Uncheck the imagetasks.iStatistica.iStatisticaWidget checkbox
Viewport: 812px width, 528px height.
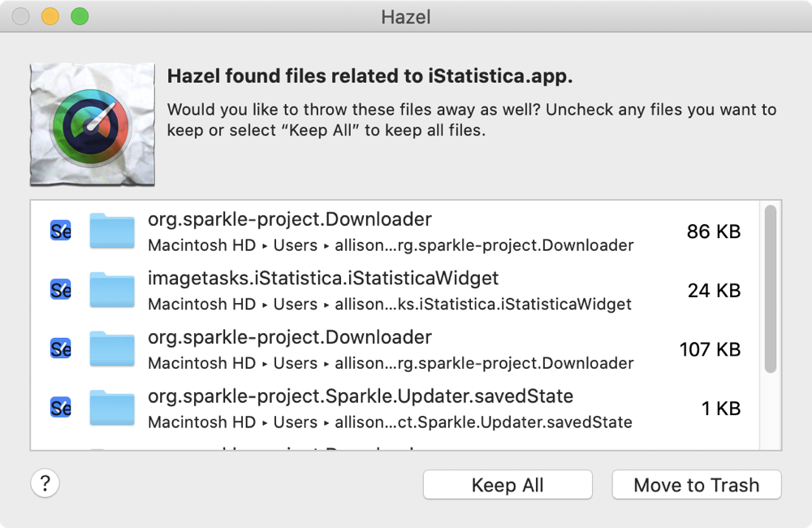pyautogui.click(x=61, y=289)
